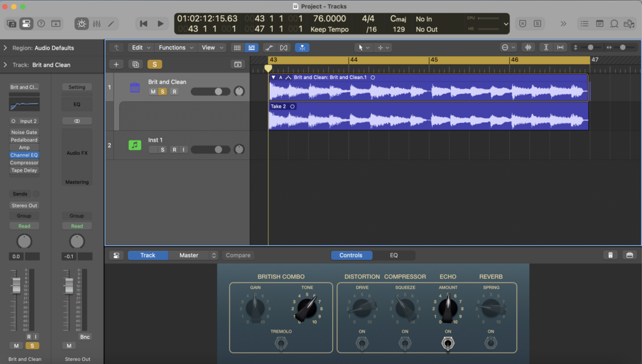Click the Stereo Out output slot
Screen dimensions: 642x364
pos(24,205)
